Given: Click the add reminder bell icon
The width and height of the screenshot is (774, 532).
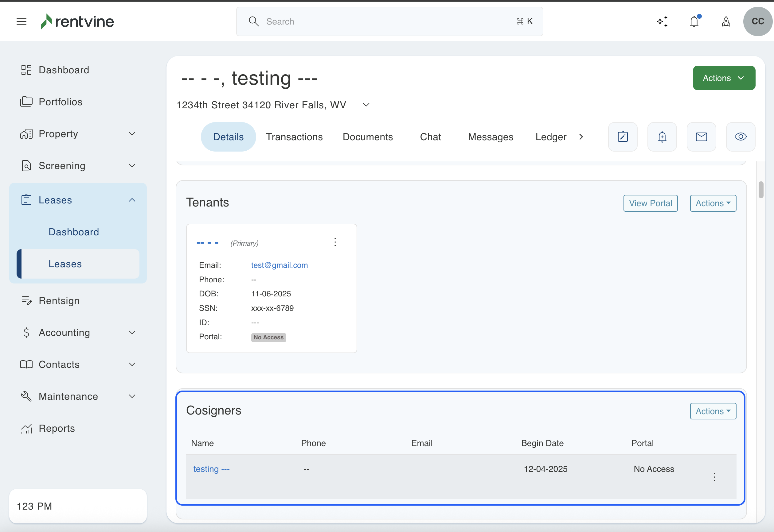Looking at the screenshot, I should [x=662, y=137].
